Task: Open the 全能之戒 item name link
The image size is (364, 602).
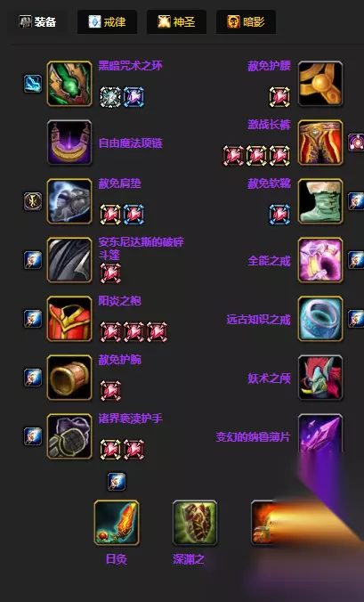Action: click(270, 261)
